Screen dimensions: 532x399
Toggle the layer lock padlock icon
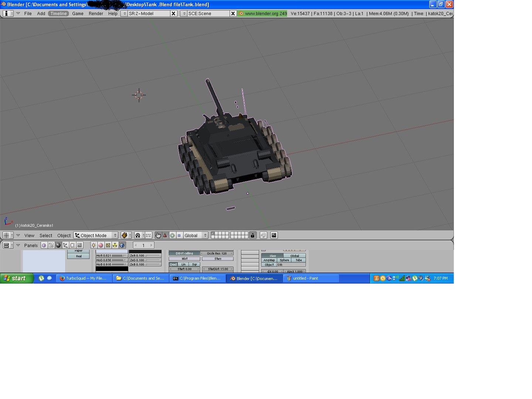253,235
